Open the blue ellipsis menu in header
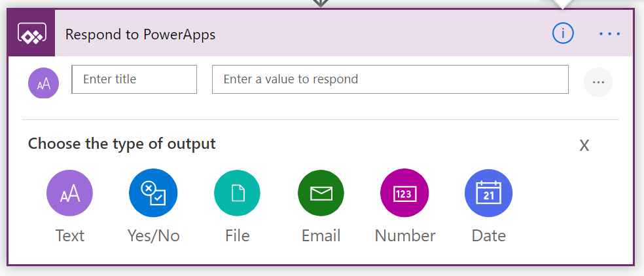Viewport: 644px width, 276px height. [x=610, y=33]
